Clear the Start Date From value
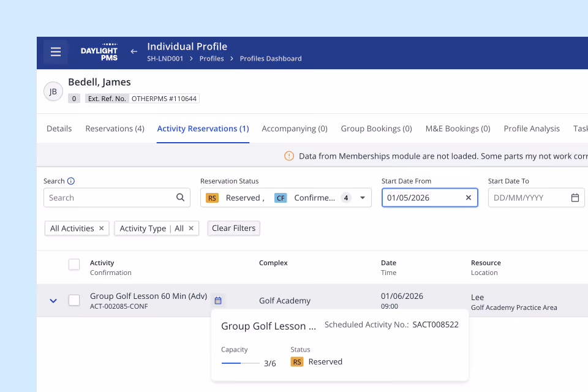The image size is (588, 392). (469, 198)
